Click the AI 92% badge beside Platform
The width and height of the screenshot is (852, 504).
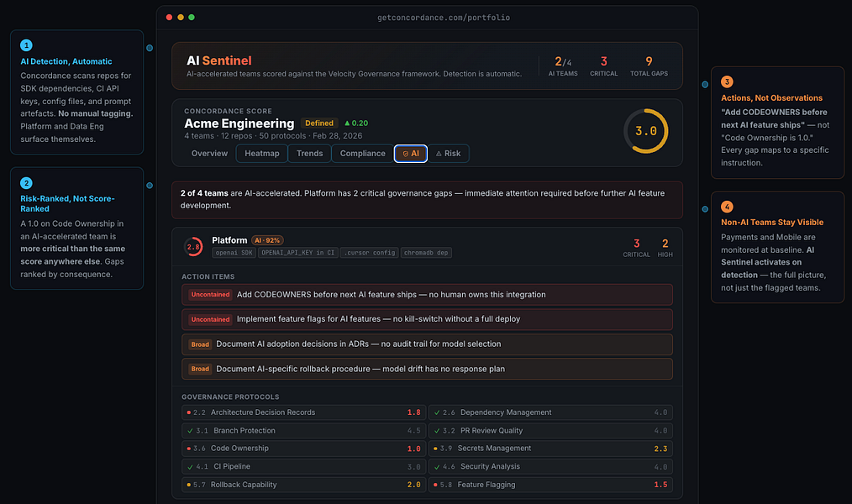267,240
